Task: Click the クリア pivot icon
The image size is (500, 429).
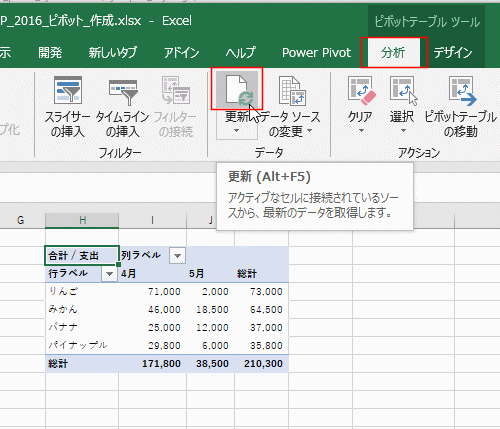Action: 361,89
